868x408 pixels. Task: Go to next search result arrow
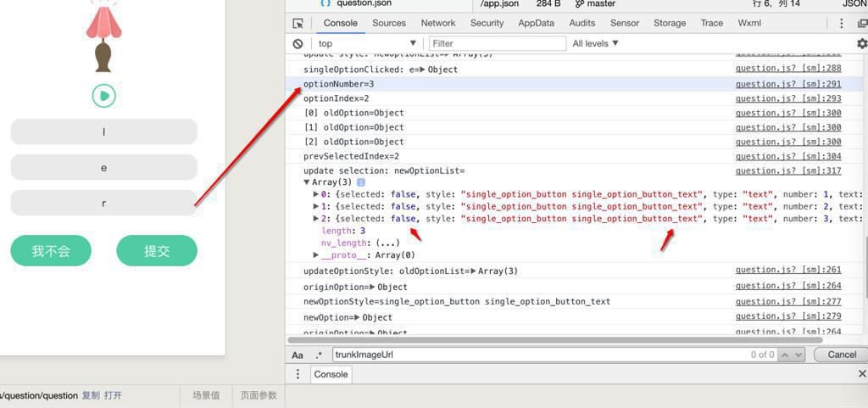798,355
